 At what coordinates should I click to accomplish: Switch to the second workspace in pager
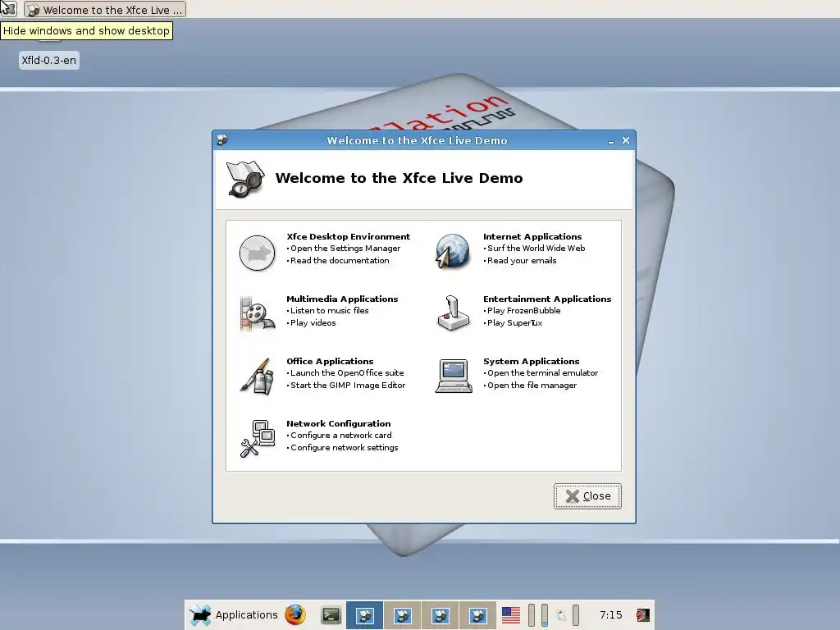click(x=402, y=615)
